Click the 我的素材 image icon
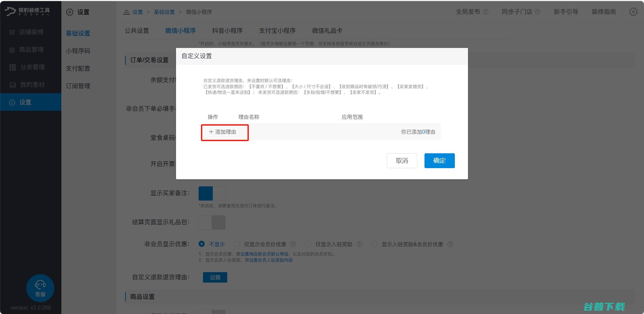Screen dimensions: 644x314 click(12, 85)
